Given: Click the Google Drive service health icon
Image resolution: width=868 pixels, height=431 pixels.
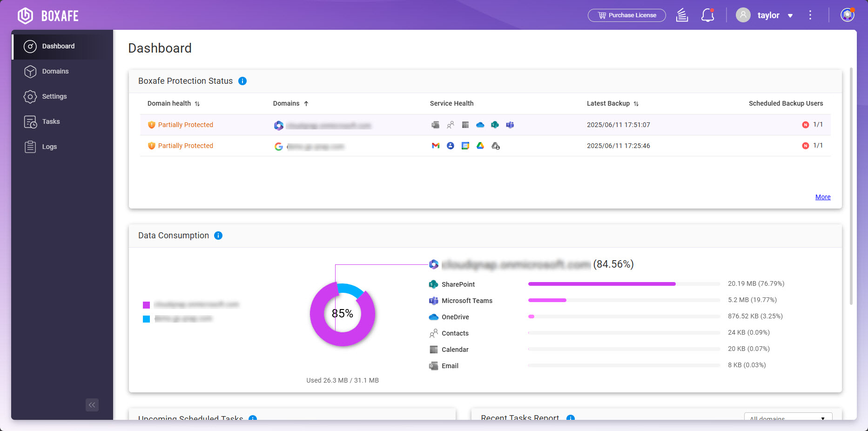Looking at the screenshot, I should (x=480, y=146).
